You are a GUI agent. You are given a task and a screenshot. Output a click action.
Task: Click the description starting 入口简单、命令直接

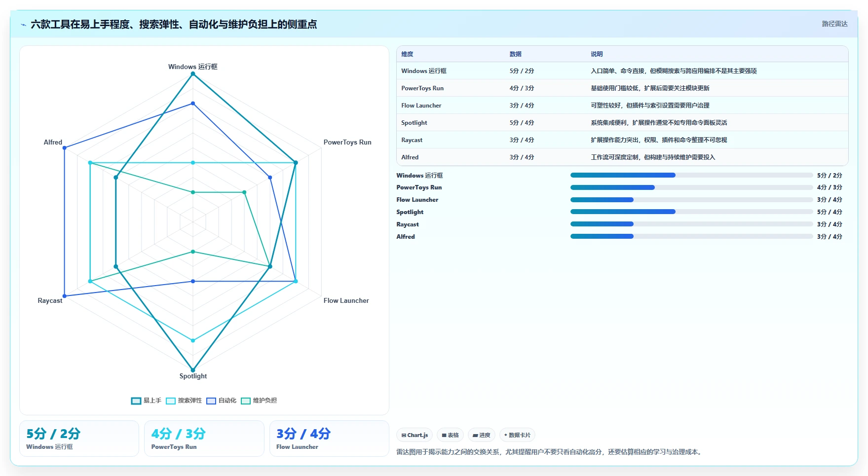point(674,71)
